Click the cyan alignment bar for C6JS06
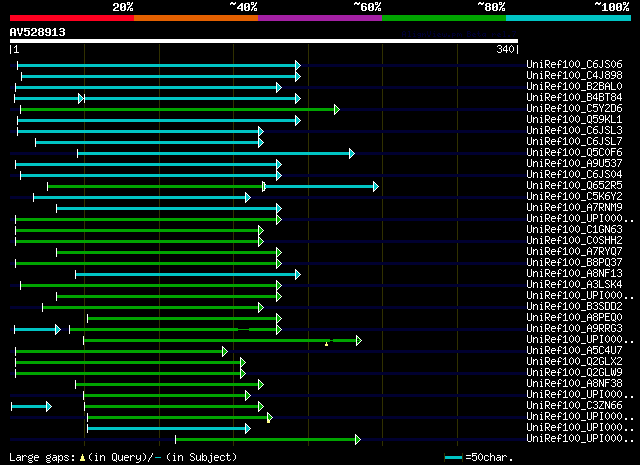640x465 pixels. click(x=157, y=65)
